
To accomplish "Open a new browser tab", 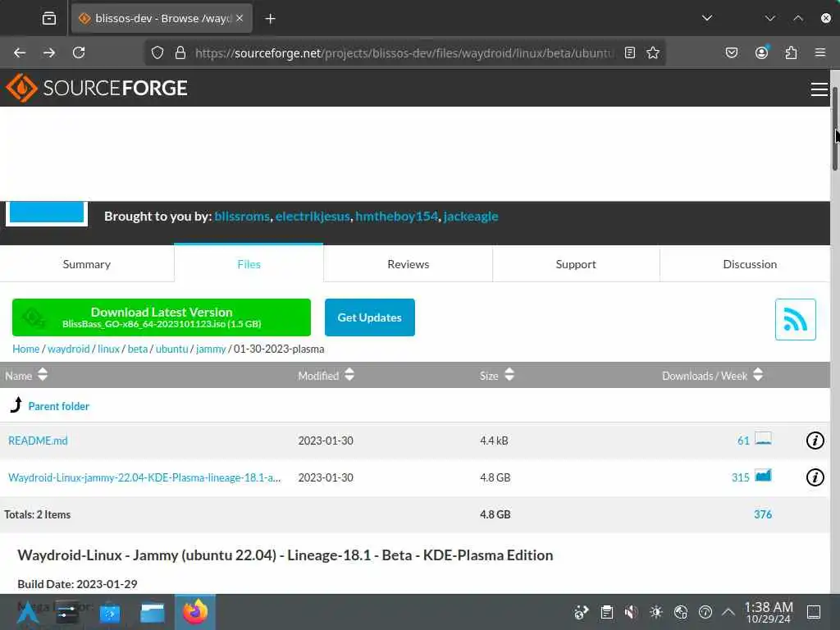I will [x=270, y=19].
